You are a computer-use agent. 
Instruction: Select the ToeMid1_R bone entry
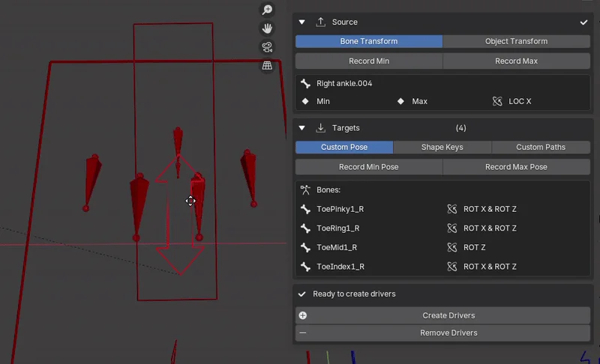click(337, 247)
